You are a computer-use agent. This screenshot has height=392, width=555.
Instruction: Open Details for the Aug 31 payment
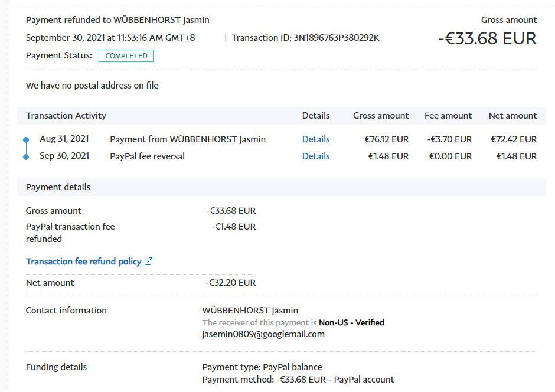(316, 139)
